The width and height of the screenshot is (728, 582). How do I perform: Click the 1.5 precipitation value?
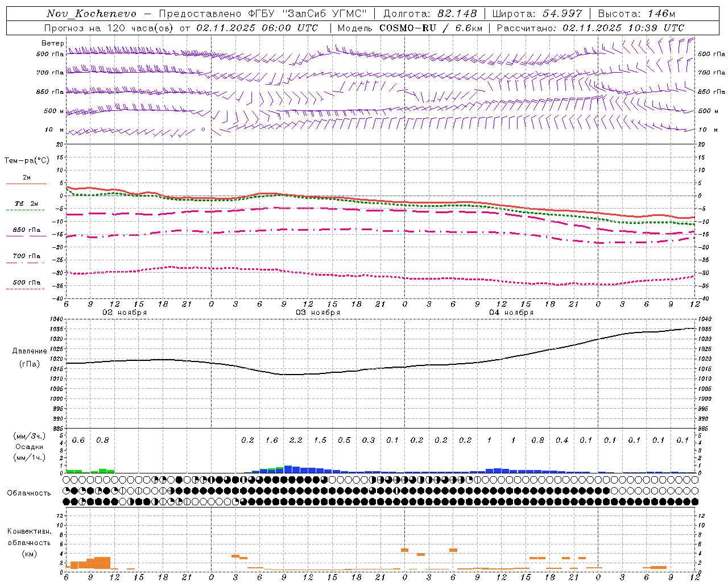pyautogui.click(x=320, y=440)
